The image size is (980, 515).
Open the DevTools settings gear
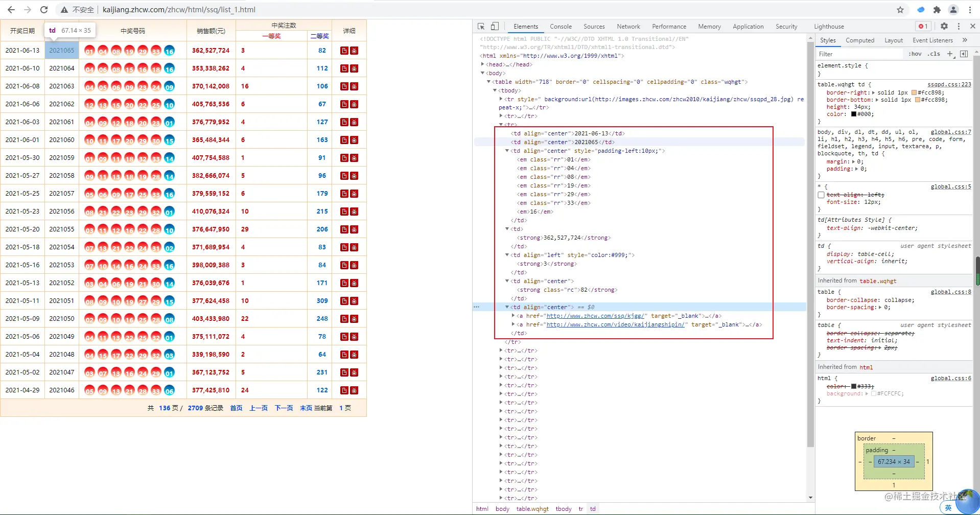[944, 27]
